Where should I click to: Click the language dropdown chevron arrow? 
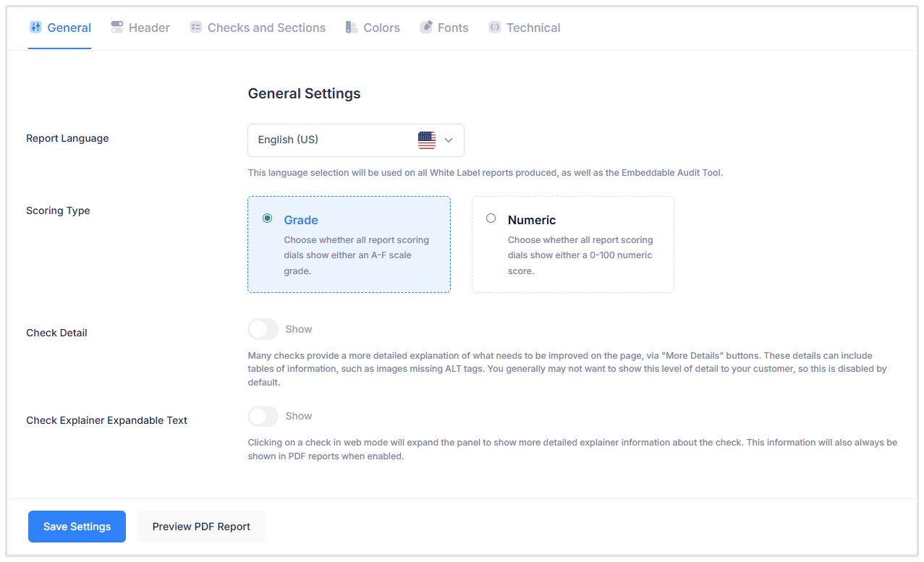coord(449,140)
